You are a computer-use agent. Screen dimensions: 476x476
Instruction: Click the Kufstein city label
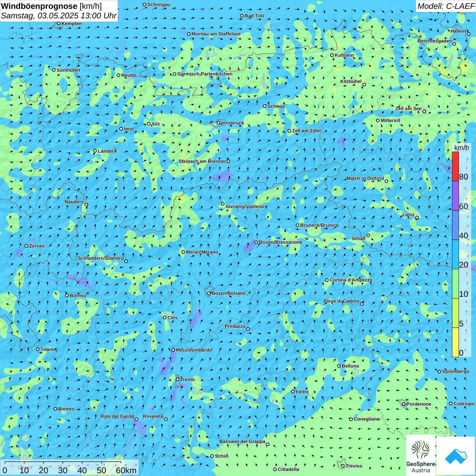tap(344, 55)
